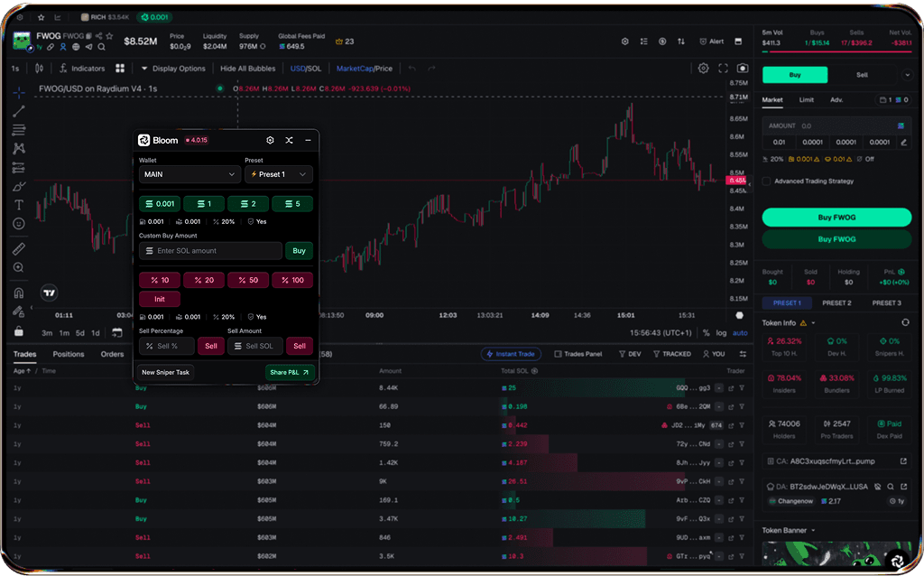Toggle the Instant Trade mode
Screen dimensions: 924x576
pos(512,354)
